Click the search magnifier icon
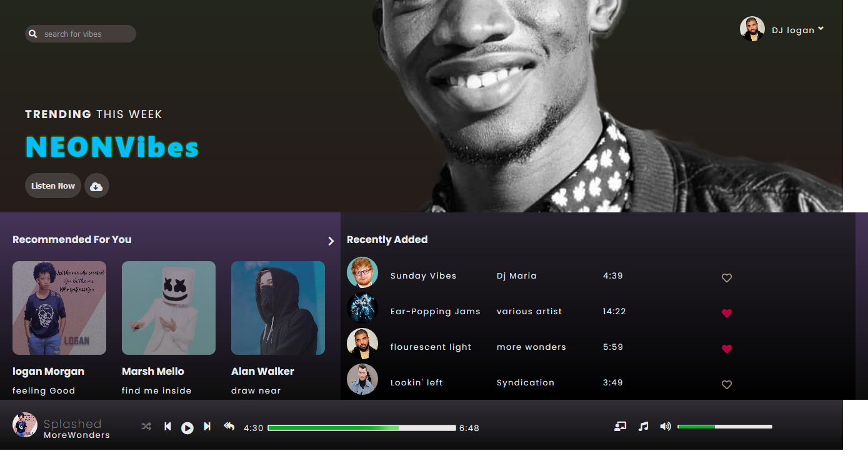 pos(33,34)
